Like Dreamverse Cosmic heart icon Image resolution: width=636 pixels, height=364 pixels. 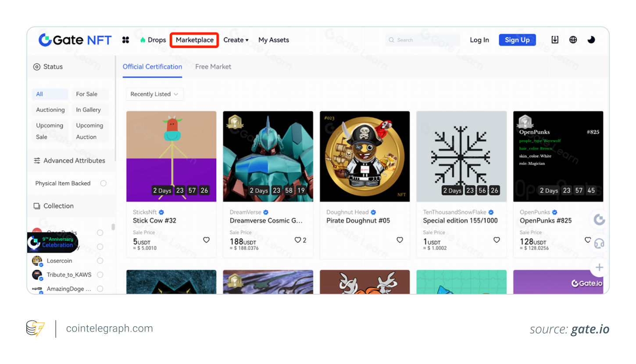pos(298,240)
